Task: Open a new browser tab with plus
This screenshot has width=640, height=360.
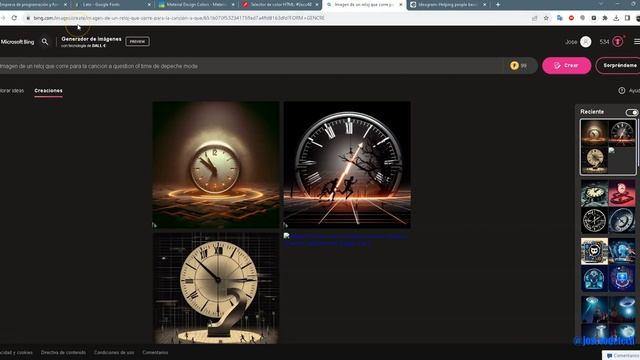Action: point(498,4)
